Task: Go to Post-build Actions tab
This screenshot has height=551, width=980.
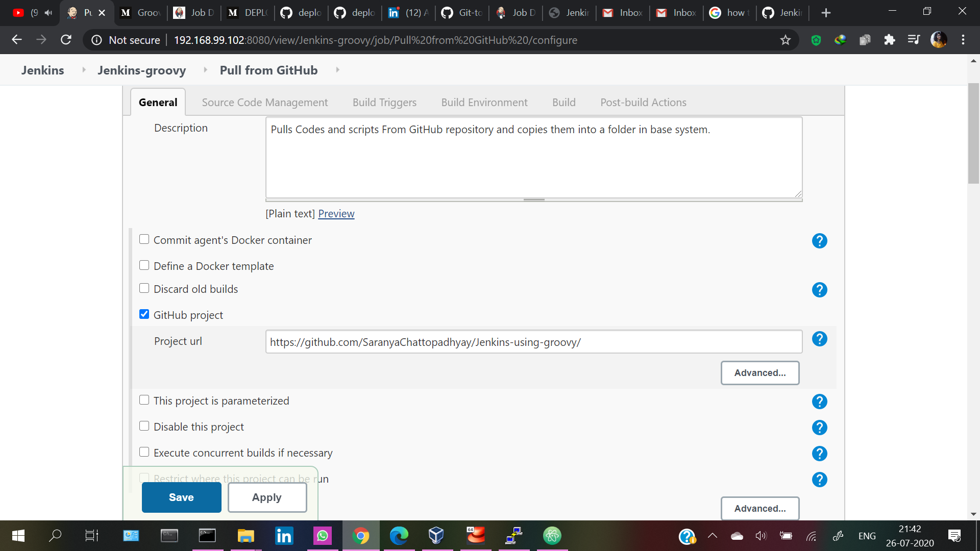Action: click(643, 103)
